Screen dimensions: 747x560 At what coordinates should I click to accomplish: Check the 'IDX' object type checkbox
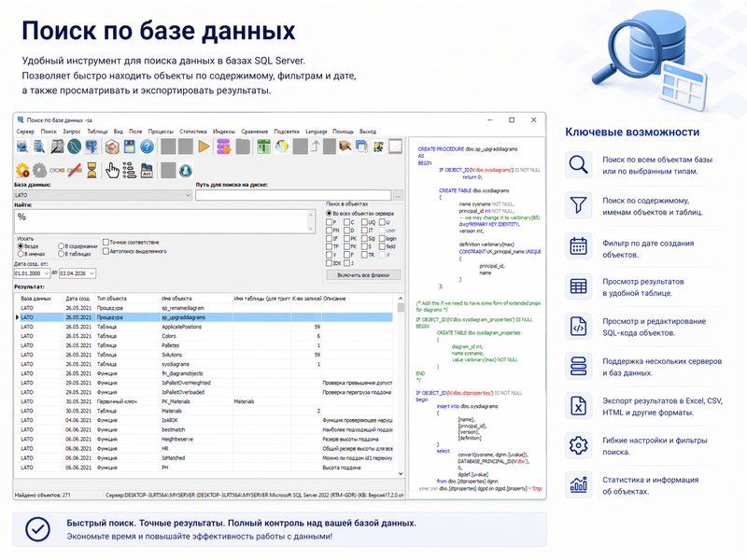click(x=329, y=262)
